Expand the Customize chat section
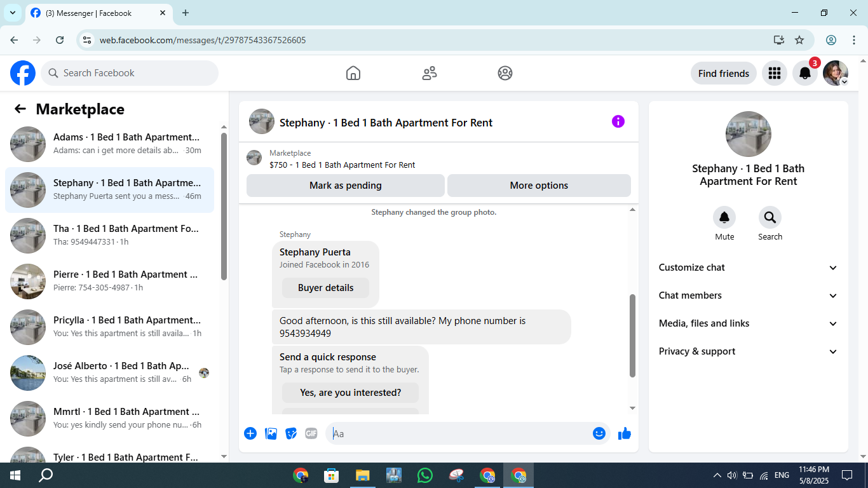The height and width of the screenshot is (488, 868). 749,268
